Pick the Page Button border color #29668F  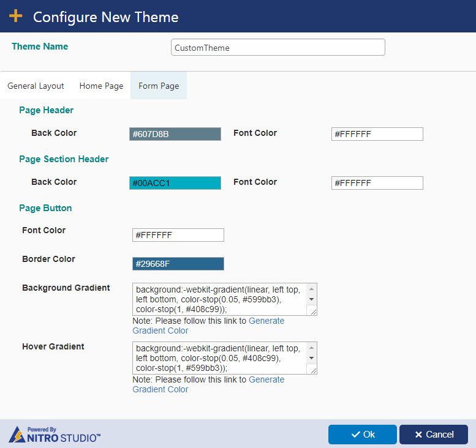tap(178, 264)
